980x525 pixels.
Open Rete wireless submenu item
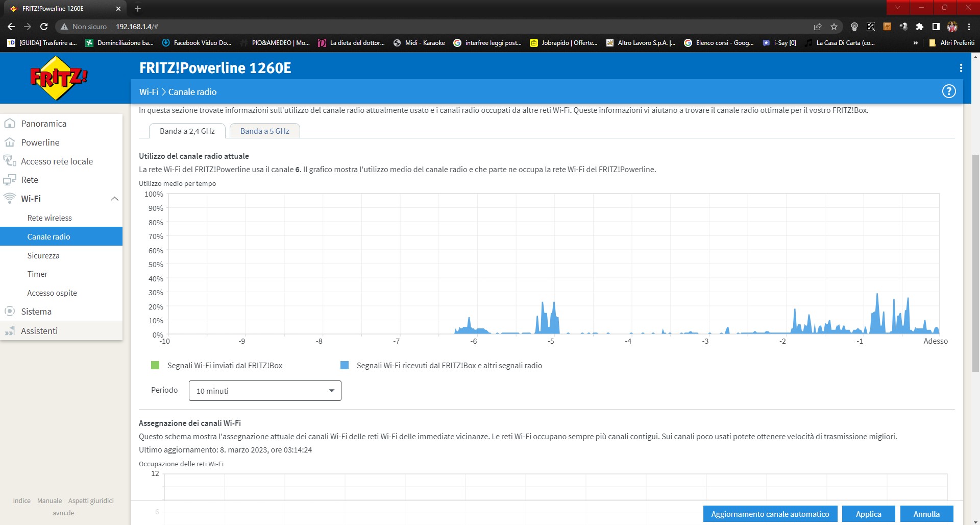coord(50,218)
